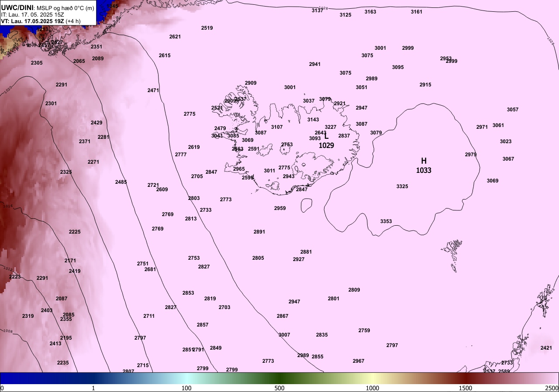Click the dark maroon section of color scale

pyautogui.click(x=466, y=378)
